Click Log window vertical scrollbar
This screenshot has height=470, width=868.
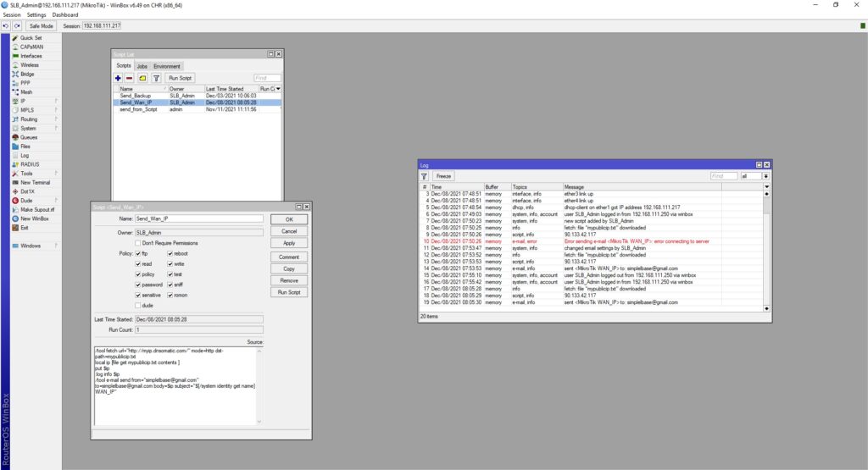(766, 251)
